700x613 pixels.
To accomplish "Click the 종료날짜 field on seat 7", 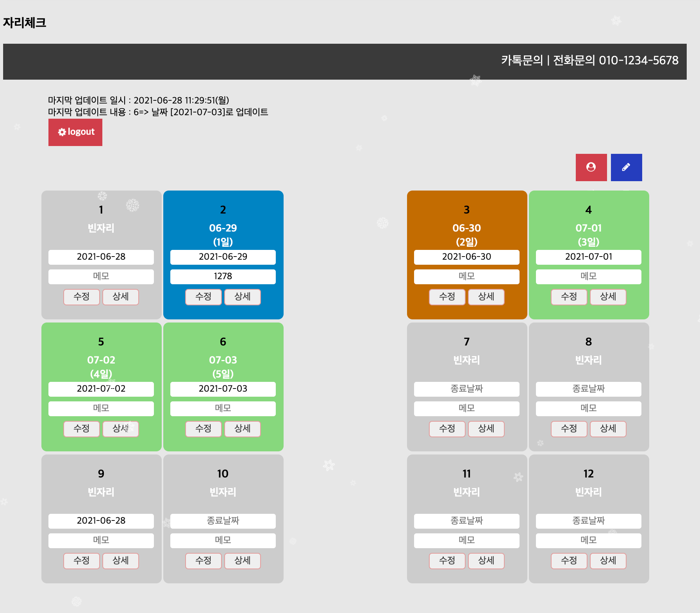I will (466, 388).
